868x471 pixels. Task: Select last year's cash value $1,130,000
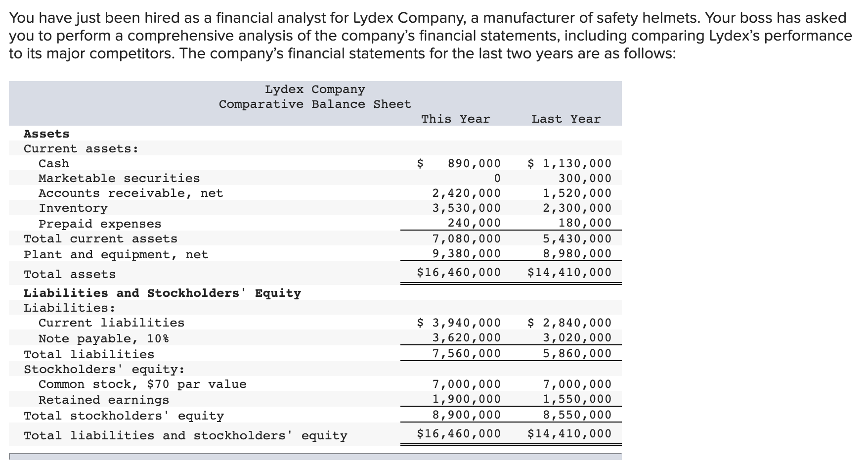569,164
